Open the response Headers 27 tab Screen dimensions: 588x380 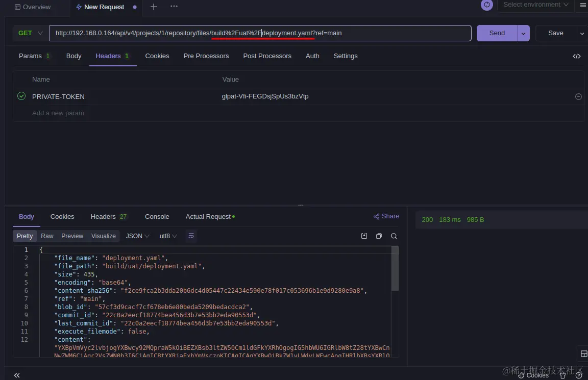click(x=109, y=217)
